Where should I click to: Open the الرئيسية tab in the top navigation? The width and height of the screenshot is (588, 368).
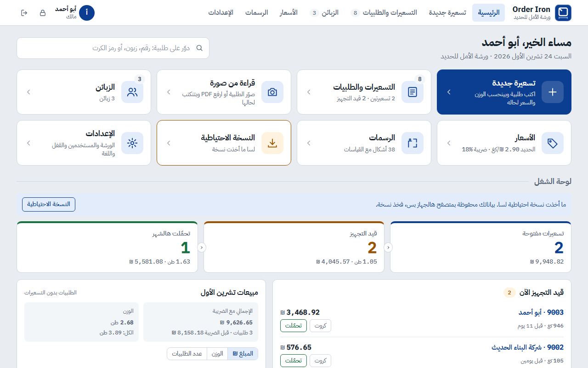point(488,13)
